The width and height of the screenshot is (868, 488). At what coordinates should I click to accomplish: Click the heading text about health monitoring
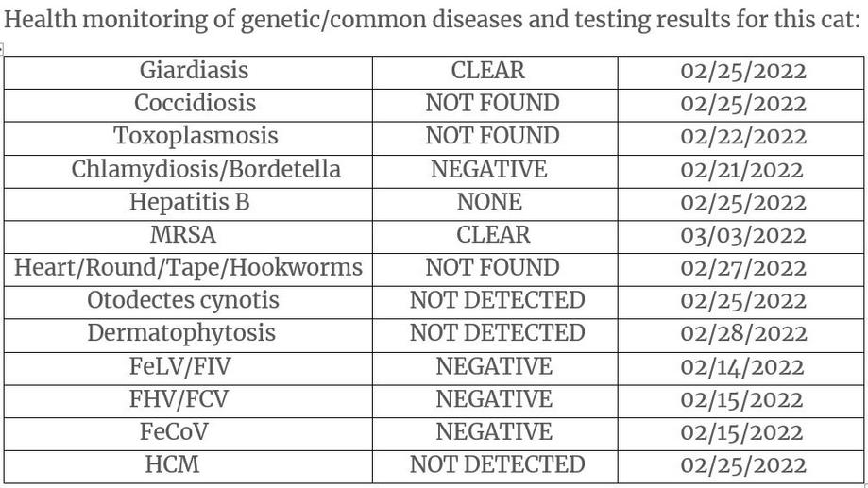point(433,20)
